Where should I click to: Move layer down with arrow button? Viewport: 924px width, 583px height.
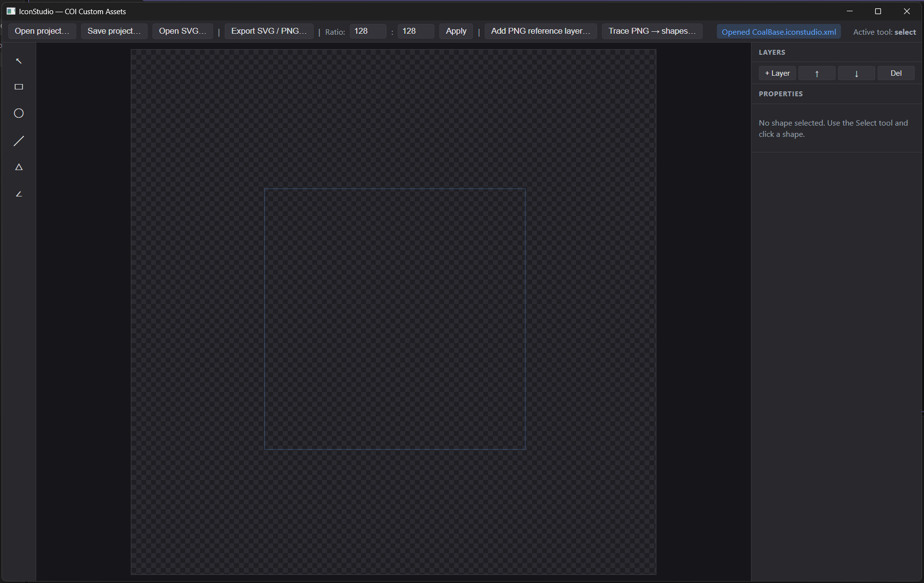pos(856,73)
